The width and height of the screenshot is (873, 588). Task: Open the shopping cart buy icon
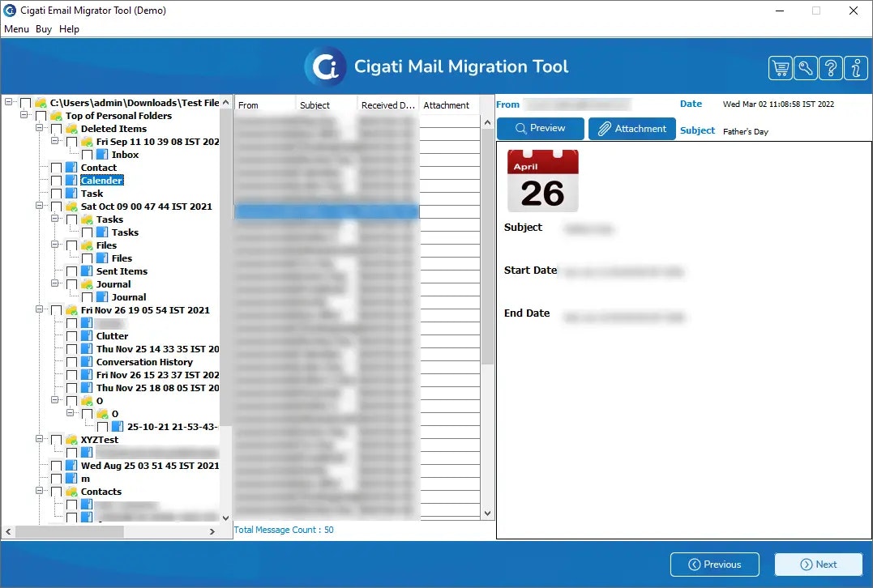(781, 68)
